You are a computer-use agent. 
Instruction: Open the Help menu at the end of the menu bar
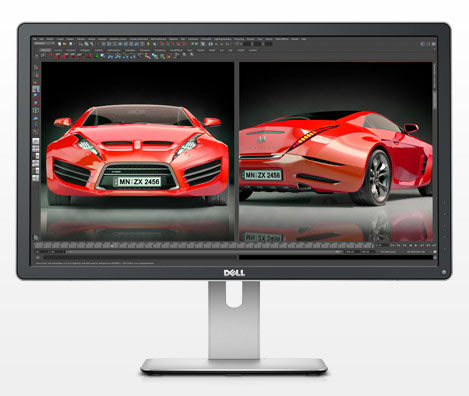coord(304,39)
